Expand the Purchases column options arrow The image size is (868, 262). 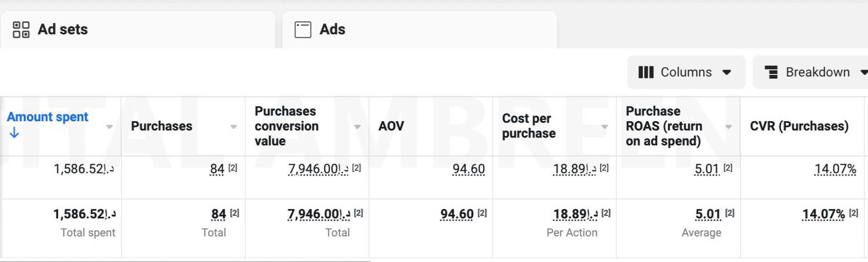233,127
